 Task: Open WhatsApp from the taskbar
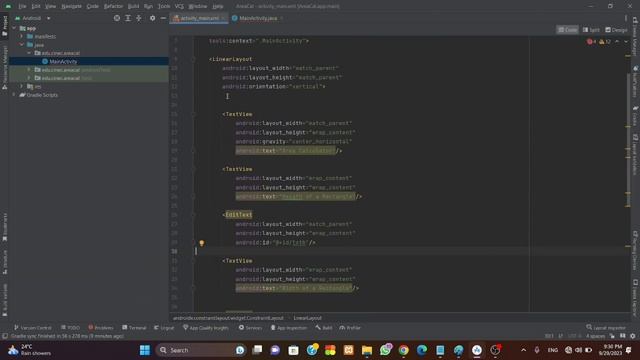click(385, 350)
